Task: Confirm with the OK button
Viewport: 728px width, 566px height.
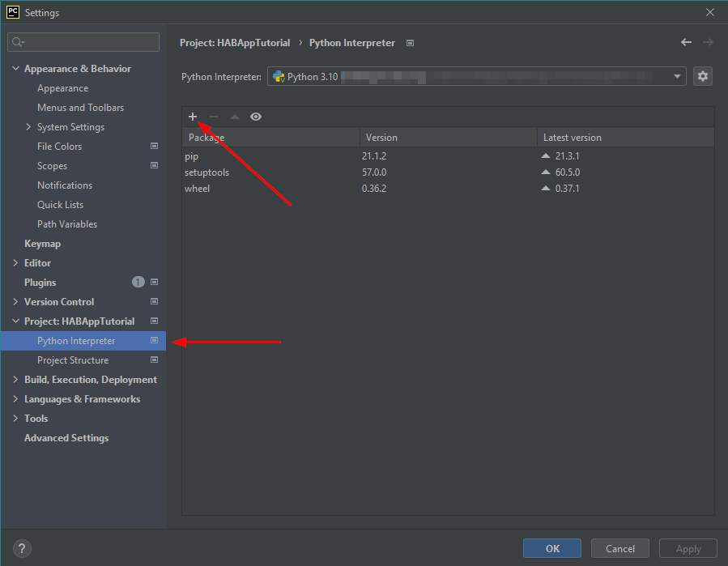Action: click(552, 548)
